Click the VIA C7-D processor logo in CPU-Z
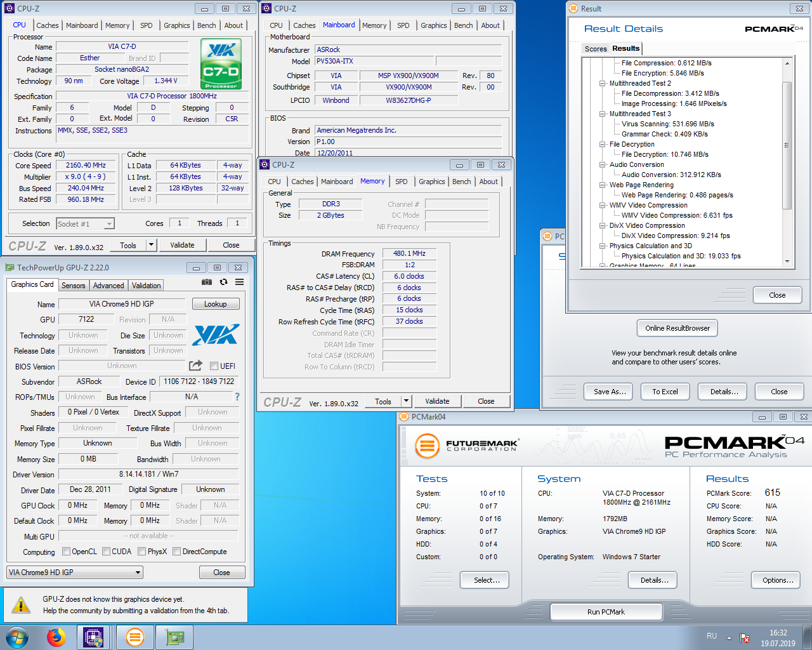The height and width of the screenshot is (650, 812). pos(221,64)
